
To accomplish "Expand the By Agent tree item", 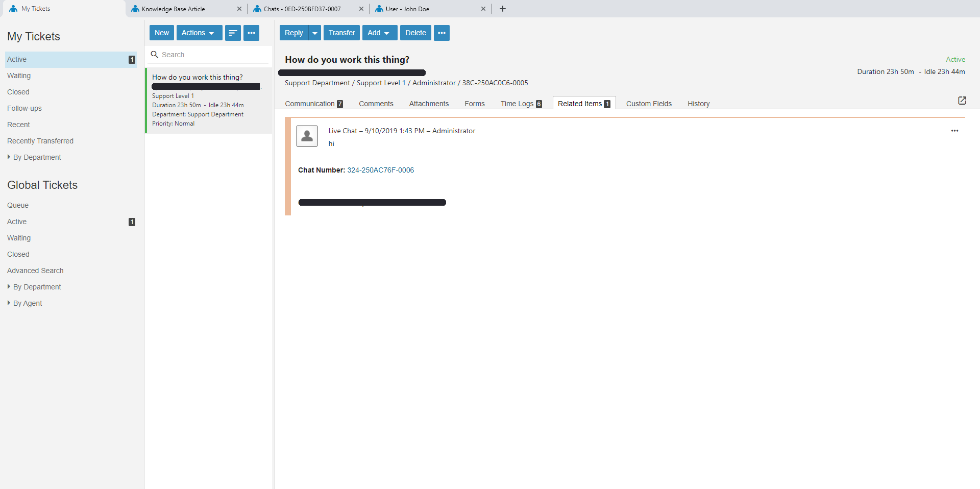I will coord(28,303).
